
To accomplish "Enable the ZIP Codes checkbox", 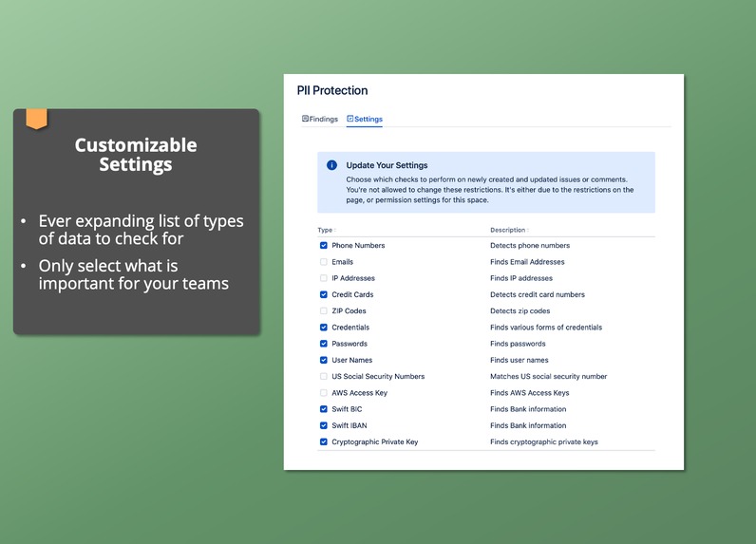I will coord(324,310).
